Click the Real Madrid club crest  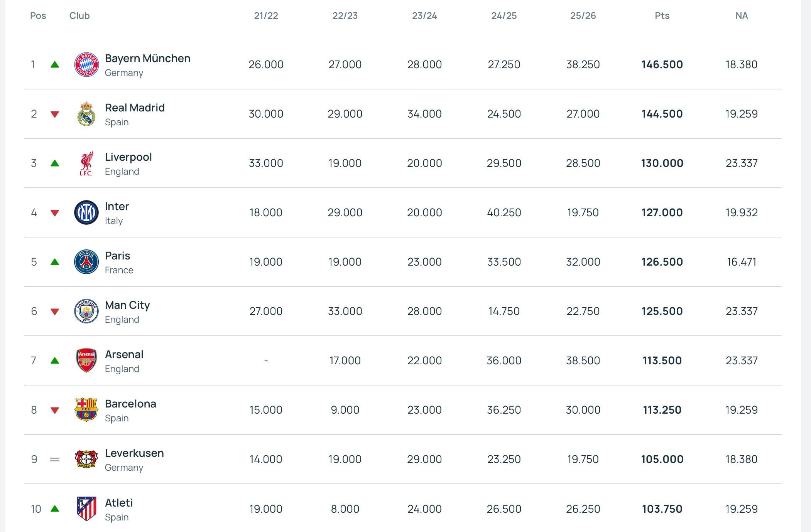[x=86, y=114]
